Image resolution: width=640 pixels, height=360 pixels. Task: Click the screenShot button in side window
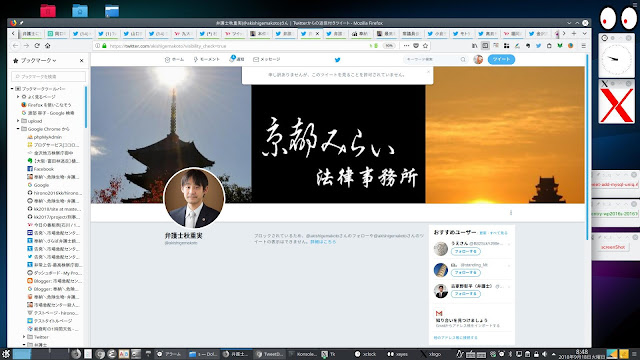tap(613, 247)
